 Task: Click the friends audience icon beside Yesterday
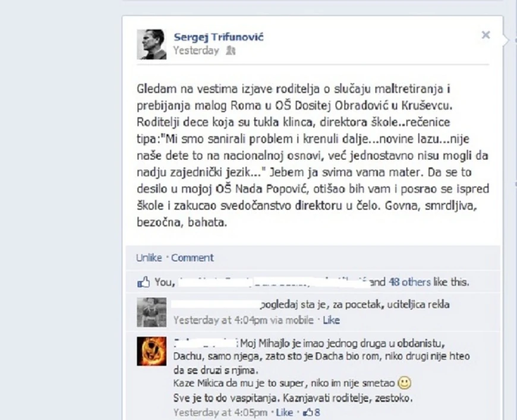pos(231,50)
